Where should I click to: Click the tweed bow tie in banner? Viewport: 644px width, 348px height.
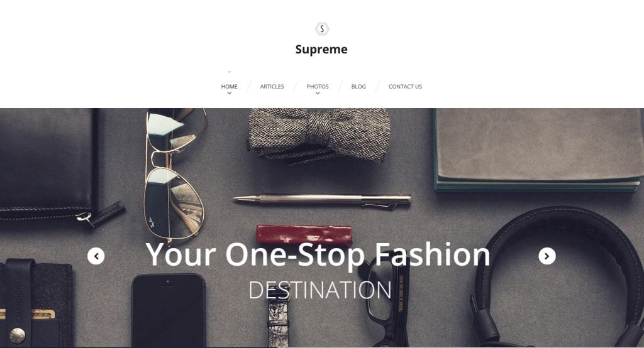[x=319, y=136]
